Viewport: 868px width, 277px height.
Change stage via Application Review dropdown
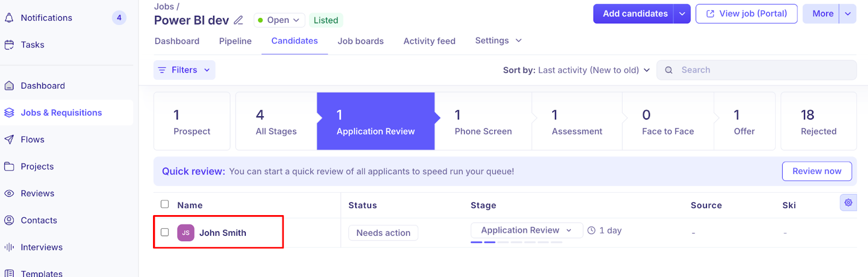click(526, 230)
